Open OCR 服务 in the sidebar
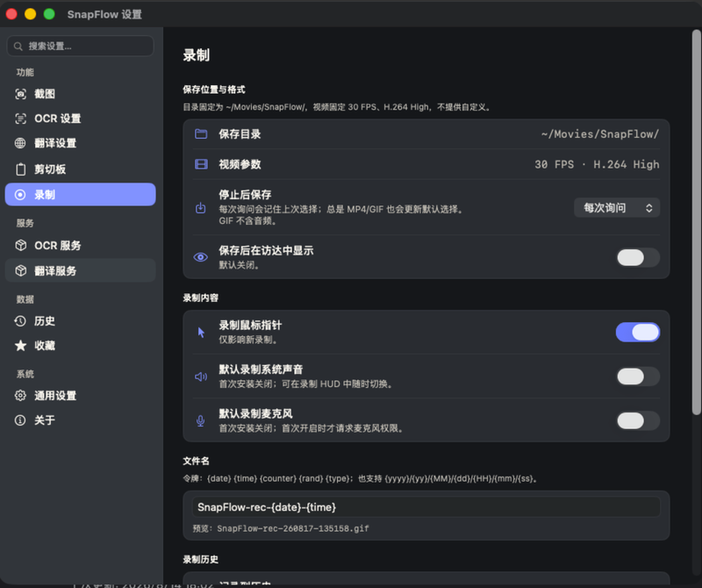This screenshot has height=588, width=702. (x=81, y=246)
